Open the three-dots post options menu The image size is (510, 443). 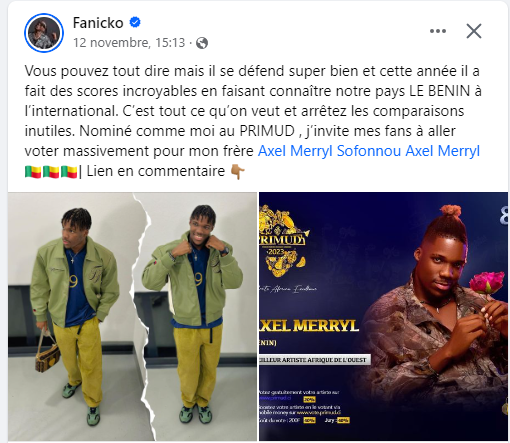(438, 31)
